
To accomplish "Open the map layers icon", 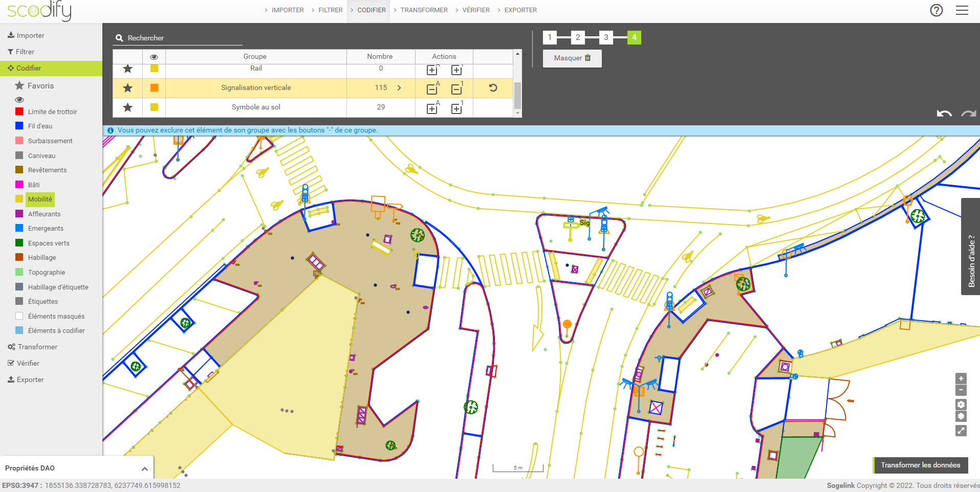I will [x=961, y=417].
